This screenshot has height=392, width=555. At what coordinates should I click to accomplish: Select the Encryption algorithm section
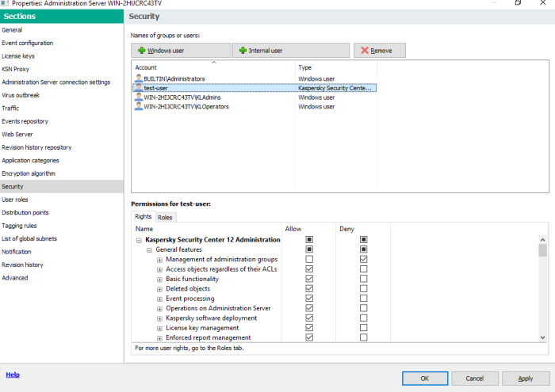pyautogui.click(x=29, y=173)
